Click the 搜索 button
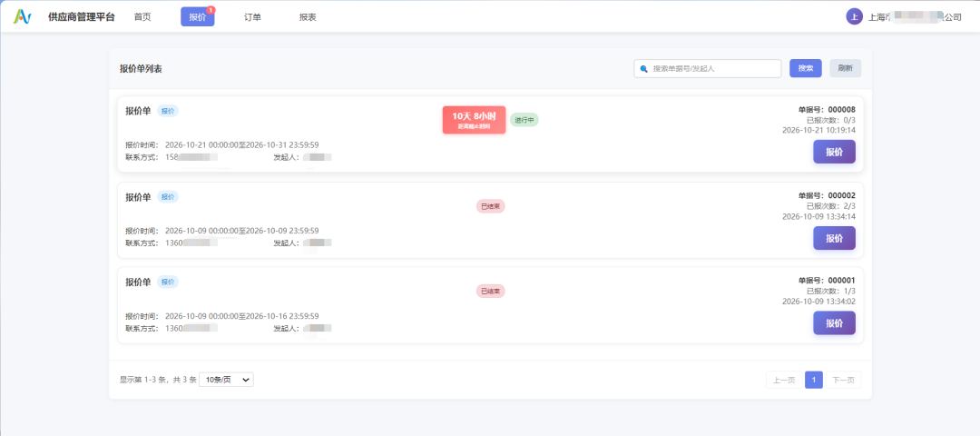The height and width of the screenshot is (436, 980). [x=806, y=68]
